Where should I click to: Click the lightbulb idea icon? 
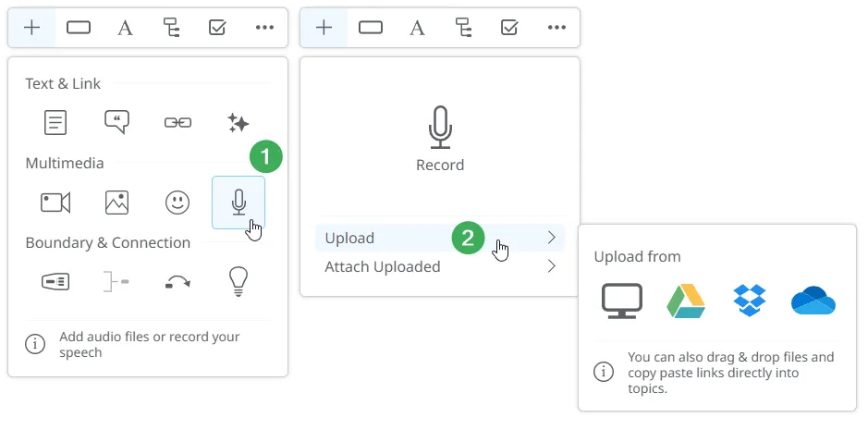coord(238,282)
